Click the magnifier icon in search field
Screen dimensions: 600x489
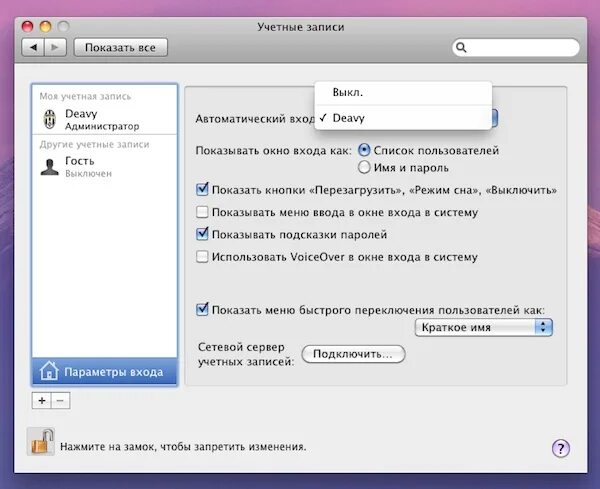(461, 47)
